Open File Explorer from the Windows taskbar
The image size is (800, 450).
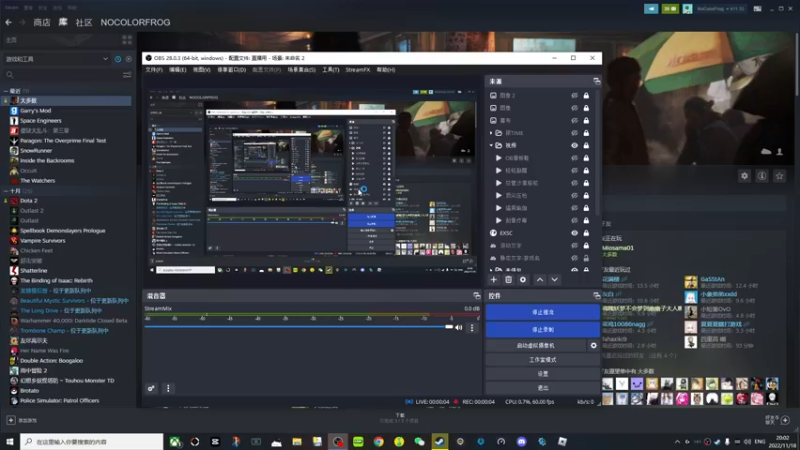[x=297, y=442]
